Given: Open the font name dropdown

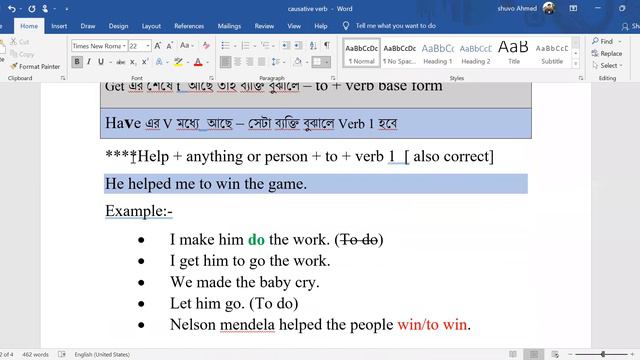Looking at the screenshot, I should point(124,46).
